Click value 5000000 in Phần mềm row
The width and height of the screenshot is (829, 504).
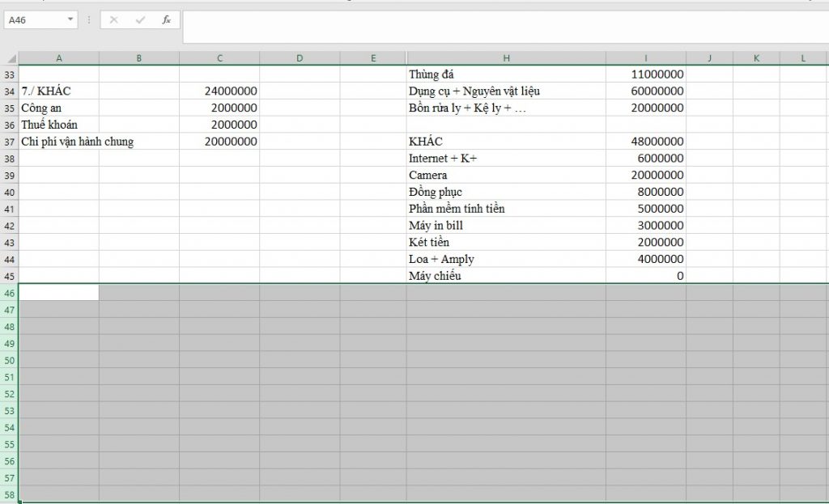coord(646,209)
